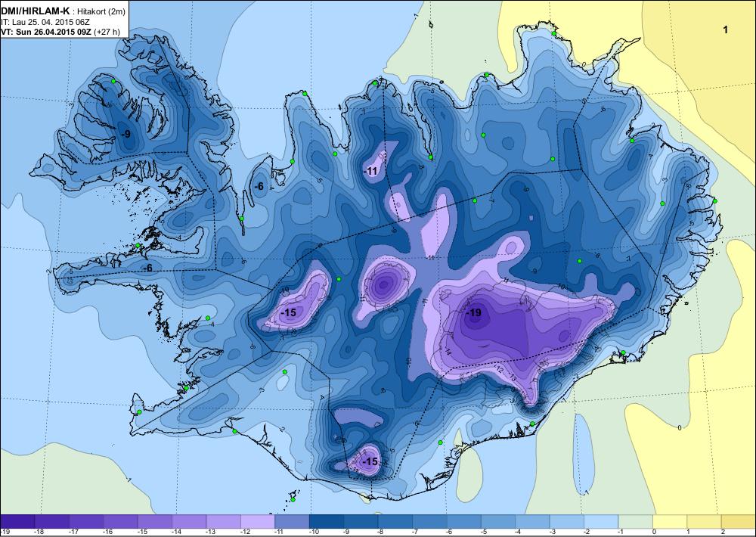Pick the dark blue legend swatch labeled -10
Viewport: 756px width, 537px height.
pyautogui.click(x=327, y=522)
